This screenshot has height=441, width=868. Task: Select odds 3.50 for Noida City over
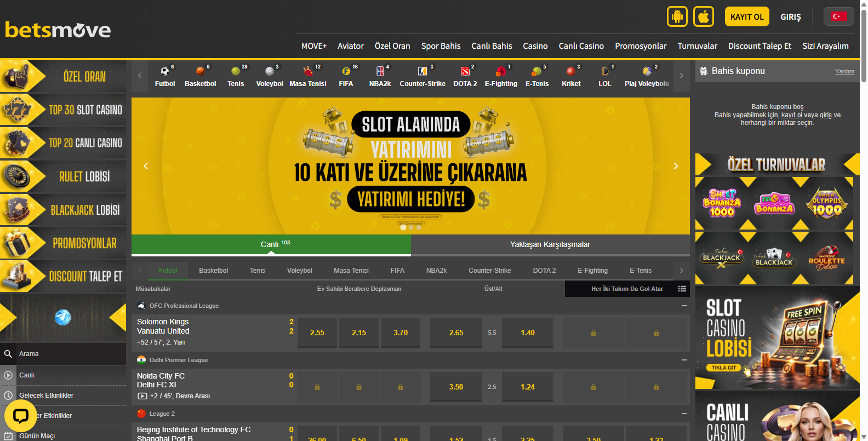(x=456, y=387)
